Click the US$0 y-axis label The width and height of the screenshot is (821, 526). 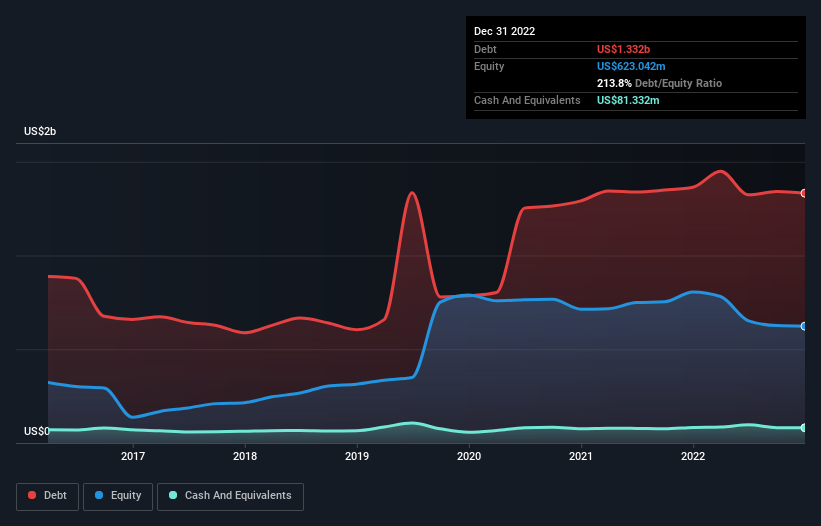point(37,431)
